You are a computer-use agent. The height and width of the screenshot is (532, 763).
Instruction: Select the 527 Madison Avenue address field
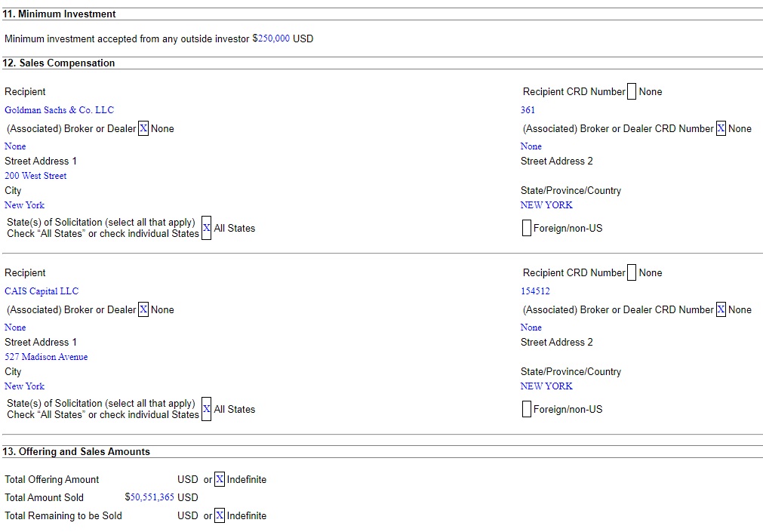[x=46, y=357]
